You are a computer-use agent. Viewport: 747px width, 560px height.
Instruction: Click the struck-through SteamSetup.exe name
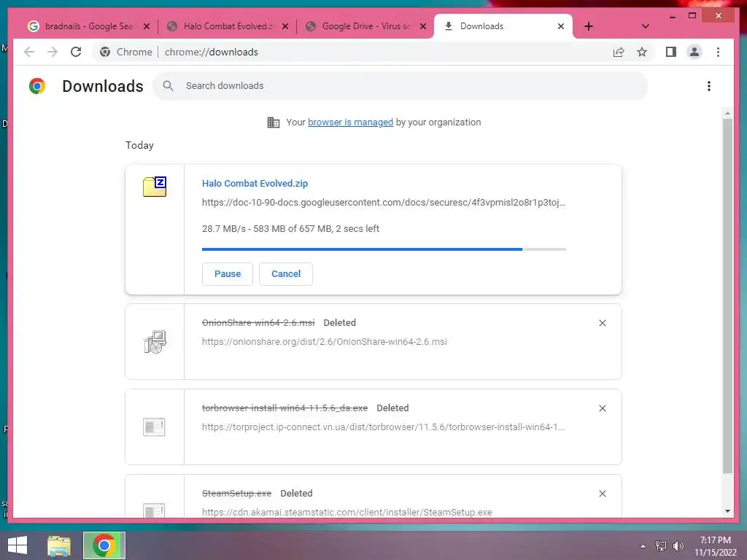click(x=237, y=494)
